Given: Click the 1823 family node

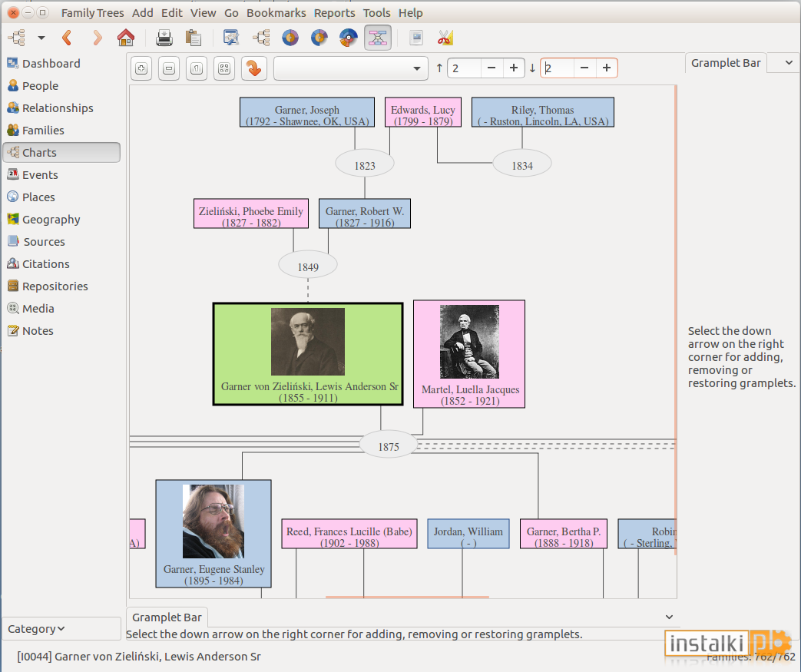Looking at the screenshot, I should tap(365, 164).
